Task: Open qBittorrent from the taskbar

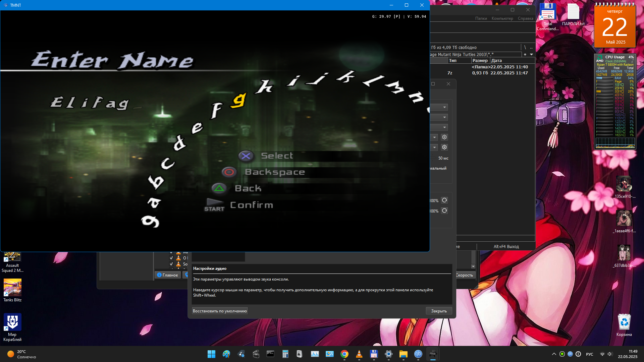Action: (x=418, y=354)
